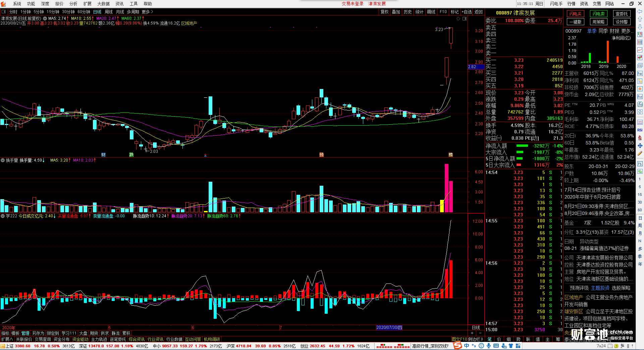The width and height of the screenshot is (644, 350).
Task: Toggle 单季 financial report mode
Action: pyautogui.click(x=592, y=31)
